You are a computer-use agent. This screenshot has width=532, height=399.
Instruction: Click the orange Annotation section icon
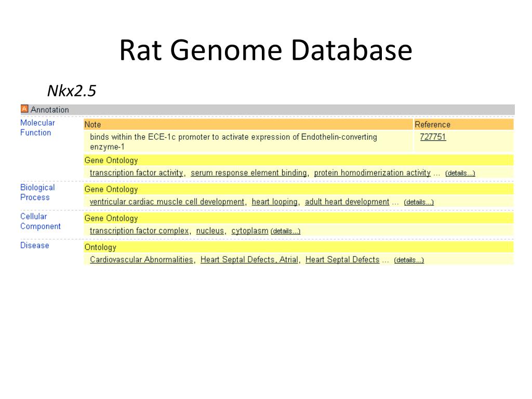[24, 109]
